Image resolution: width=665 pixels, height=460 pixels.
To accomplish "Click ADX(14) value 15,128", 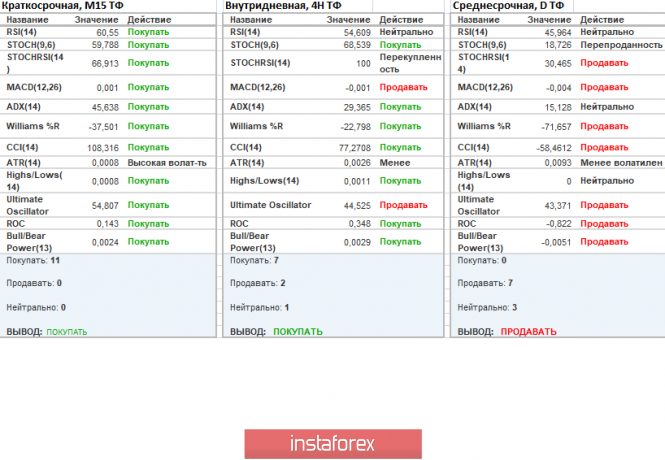I will point(558,107).
